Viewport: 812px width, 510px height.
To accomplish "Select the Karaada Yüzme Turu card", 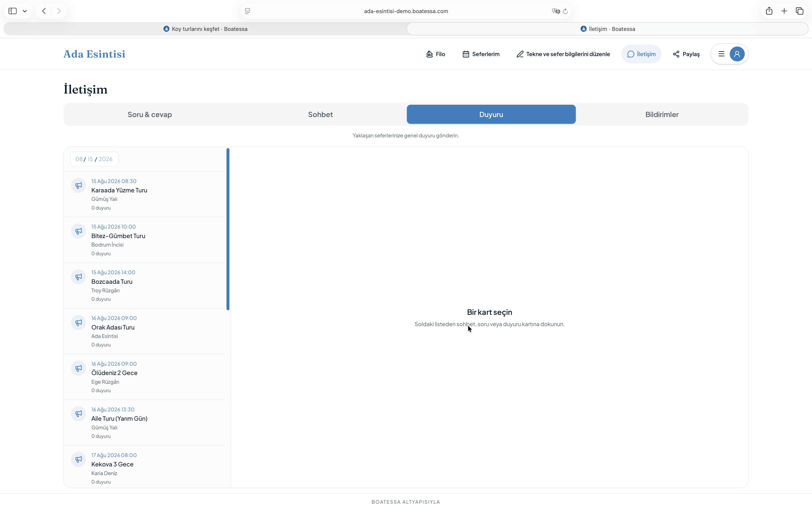I will [x=144, y=194].
